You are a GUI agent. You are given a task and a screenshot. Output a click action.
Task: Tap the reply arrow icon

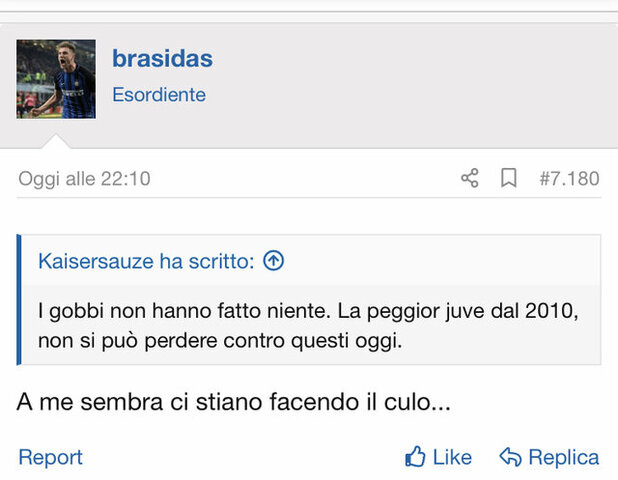coord(510,457)
